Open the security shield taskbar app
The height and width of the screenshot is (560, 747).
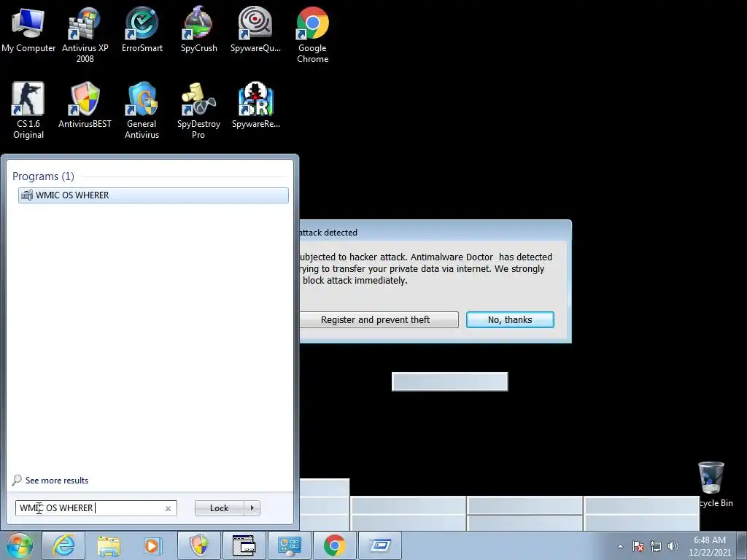pyautogui.click(x=199, y=545)
